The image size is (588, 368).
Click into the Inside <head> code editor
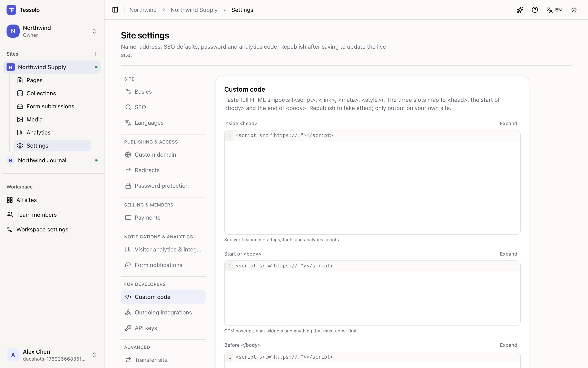tap(372, 183)
